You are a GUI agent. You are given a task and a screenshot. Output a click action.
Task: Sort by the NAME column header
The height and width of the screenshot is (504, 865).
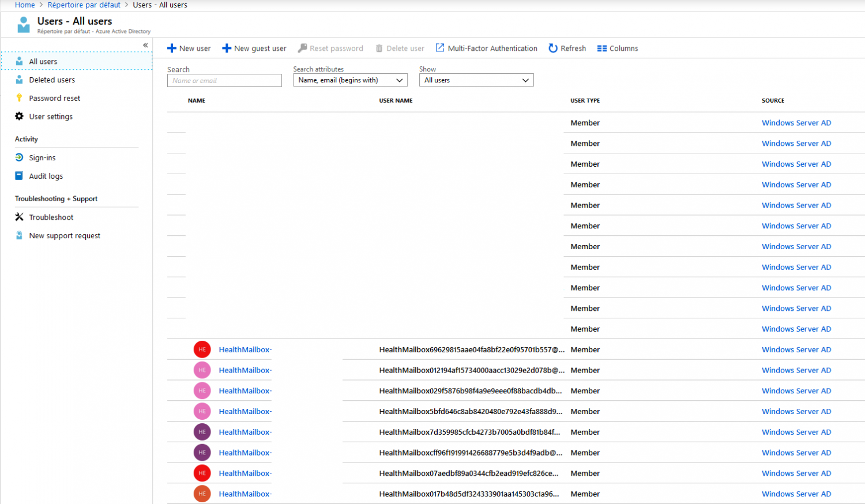click(197, 100)
